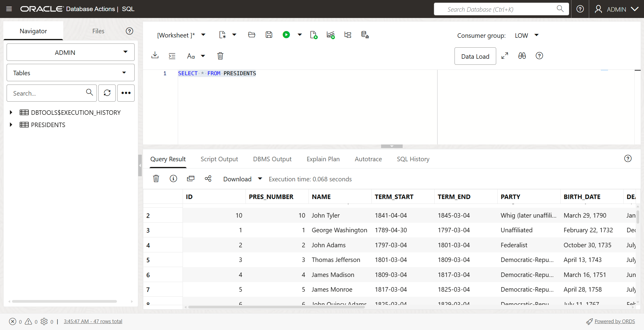The image size is (644, 330).
Task: Click the Run Script icon
Action: click(x=314, y=35)
